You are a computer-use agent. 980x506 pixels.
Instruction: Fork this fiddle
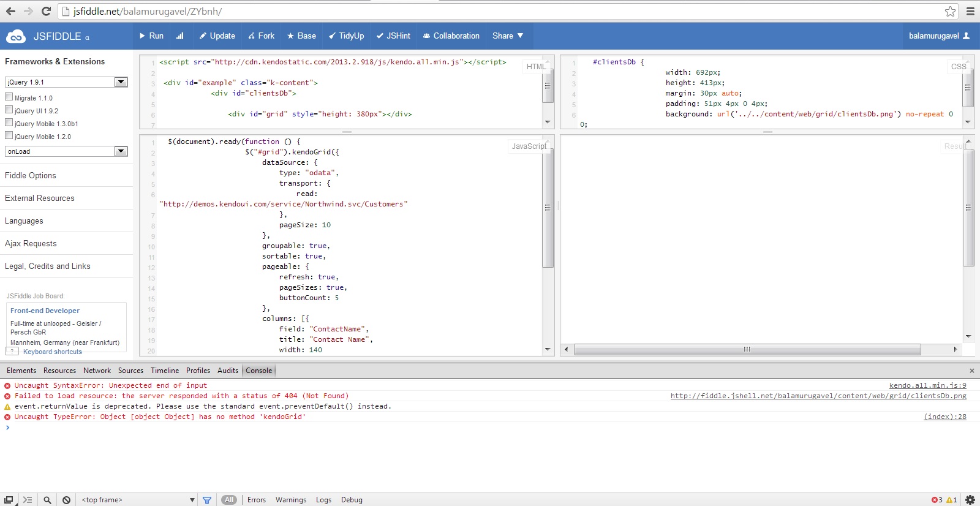261,36
